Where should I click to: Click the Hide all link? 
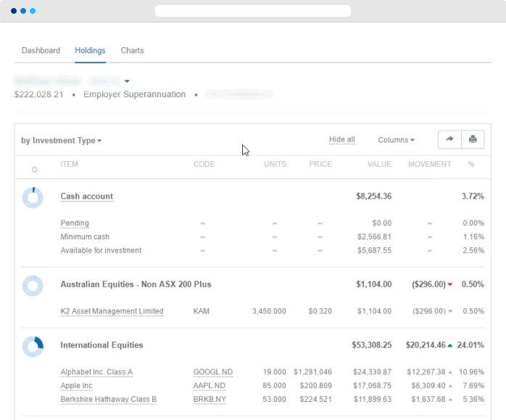pyautogui.click(x=341, y=140)
